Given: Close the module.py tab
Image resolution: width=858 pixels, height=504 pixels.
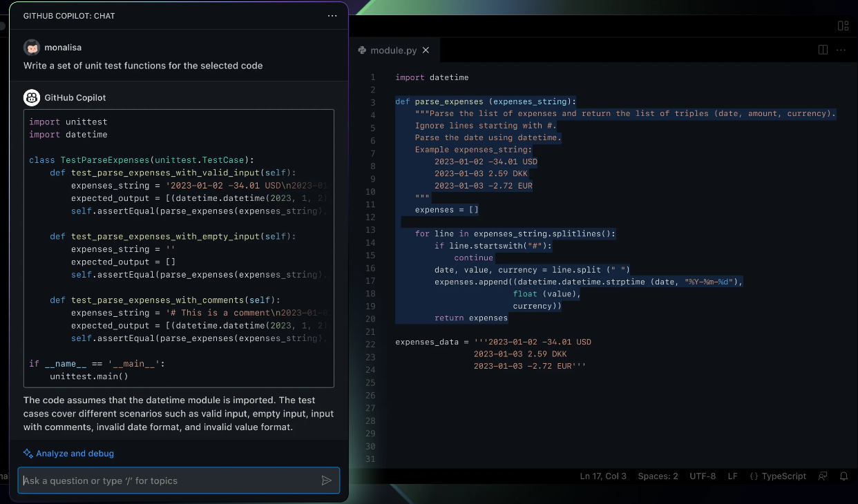Looking at the screenshot, I should 426,50.
